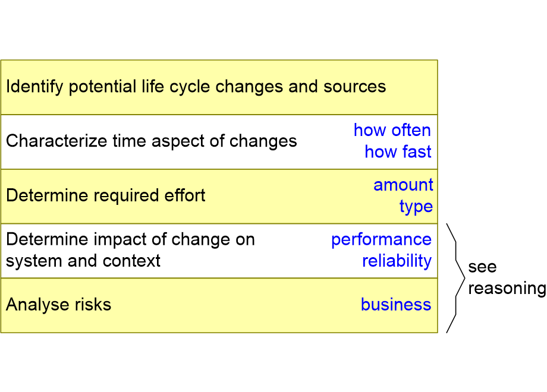The height and width of the screenshot is (392, 547).
Task: Click the blue 'how often' label
Action: 392,130
